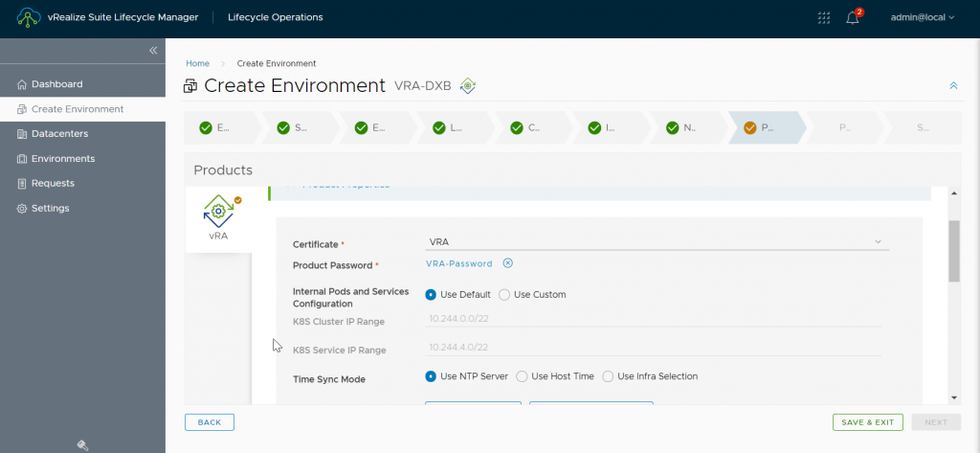Click the Environments icon in sidebar
980x453 pixels.
[22, 159]
